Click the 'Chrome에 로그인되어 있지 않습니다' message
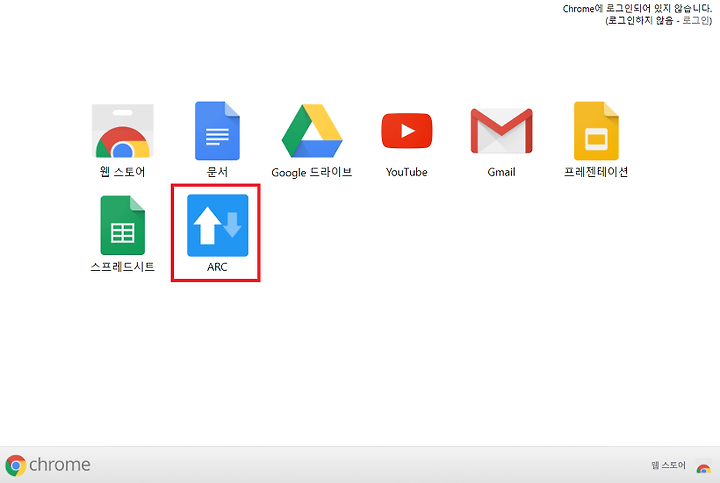The height and width of the screenshot is (483, 720). (637, 9)
